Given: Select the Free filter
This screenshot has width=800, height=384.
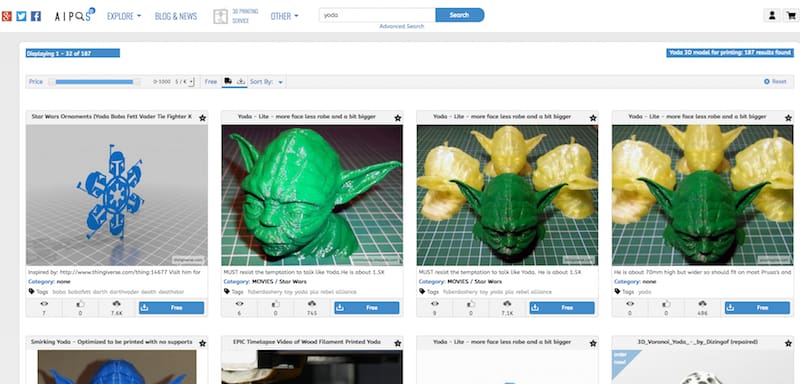Looking at the screenshot, I should tap(211, 82).
